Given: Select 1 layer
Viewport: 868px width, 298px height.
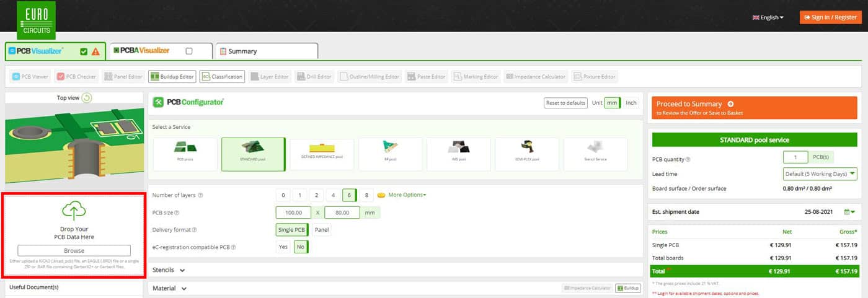Looking at the screenshot, I should (x=300, y=195).
